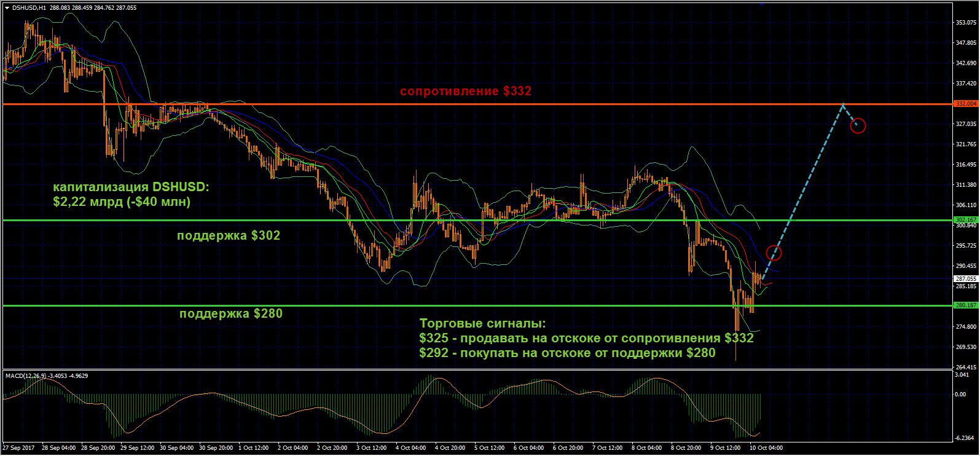Image resolution: width=980 pixels, height=456 pixels.
Task: Click the '10 Oct 04:00' time axis label
Action: coord(766,448)
